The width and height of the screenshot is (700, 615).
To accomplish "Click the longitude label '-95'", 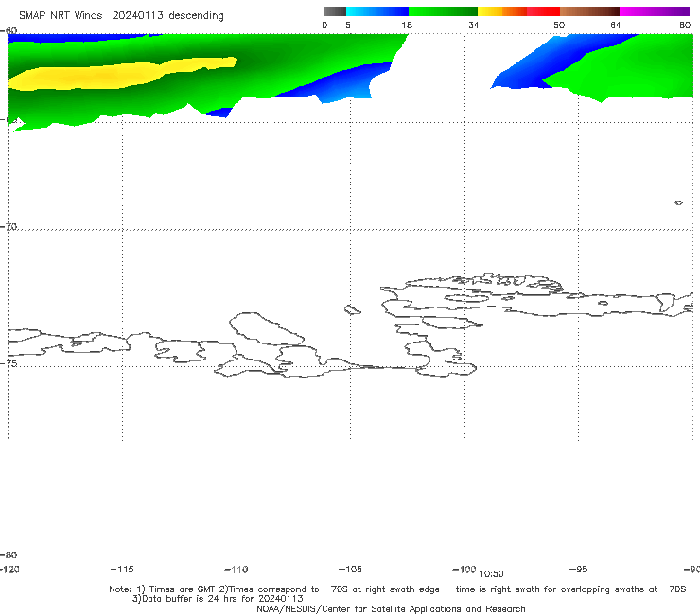I will (x=579, y=569).
